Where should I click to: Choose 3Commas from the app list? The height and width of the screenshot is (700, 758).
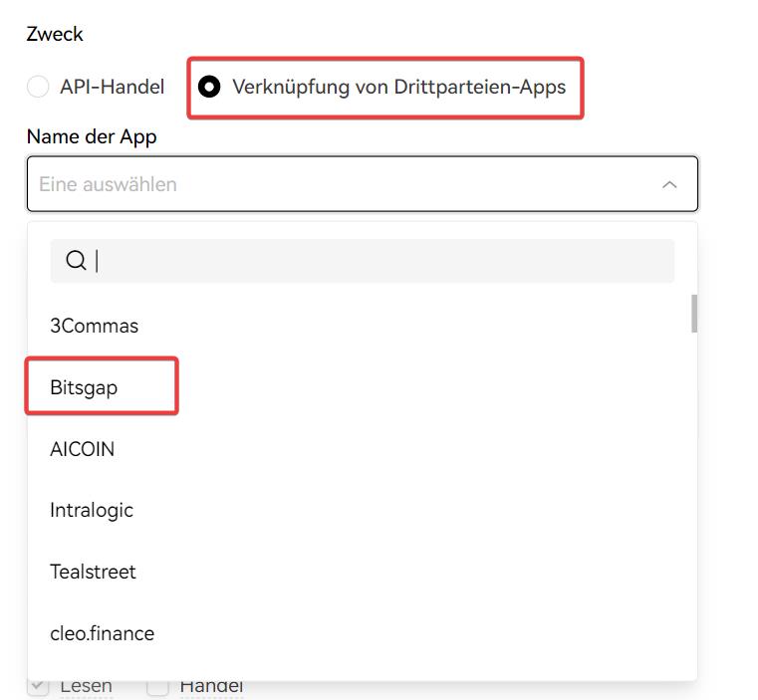coord(95,326)
